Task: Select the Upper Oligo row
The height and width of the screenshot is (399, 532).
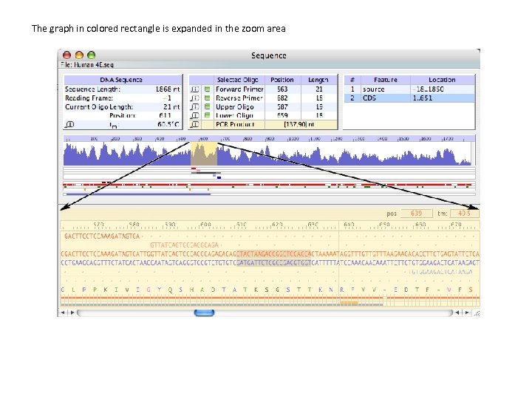Action: point(263,107)
